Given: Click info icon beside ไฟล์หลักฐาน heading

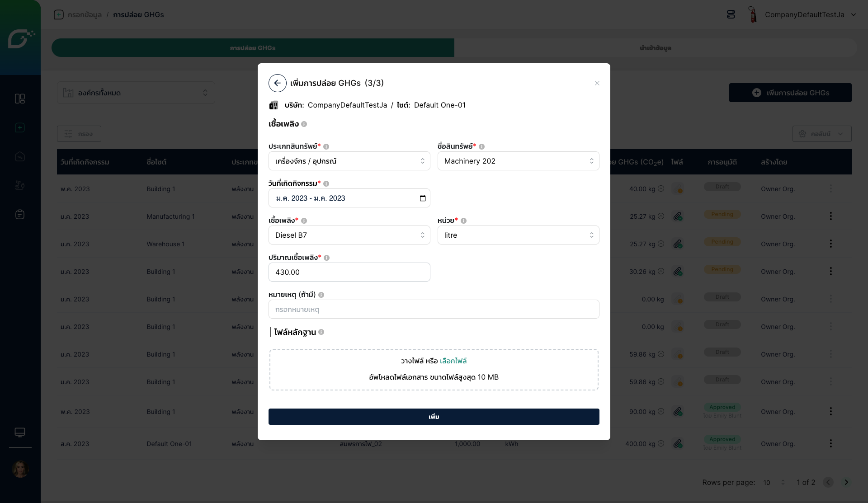Looking at the screenshot, I should (321, 332).
